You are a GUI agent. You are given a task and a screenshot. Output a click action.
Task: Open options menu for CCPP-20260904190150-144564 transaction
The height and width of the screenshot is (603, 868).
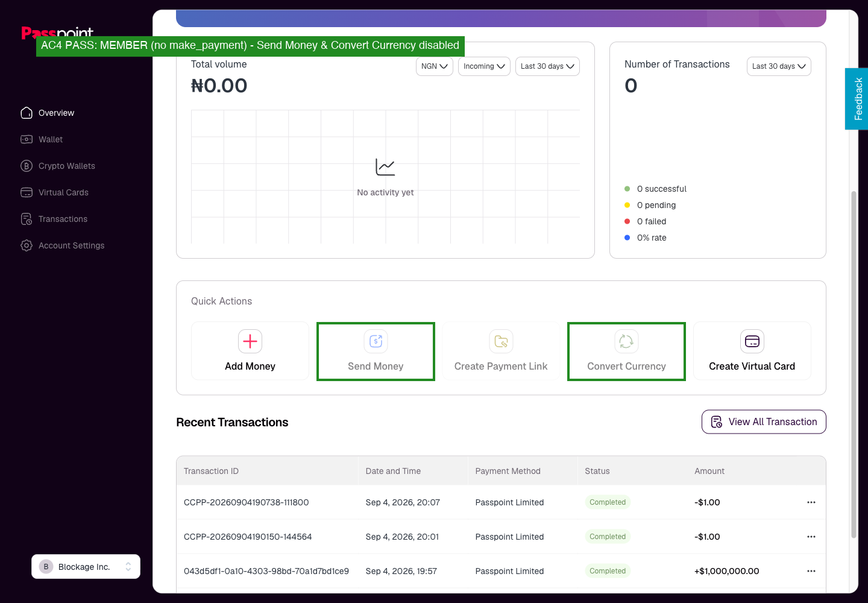click(x=811, y=537)
